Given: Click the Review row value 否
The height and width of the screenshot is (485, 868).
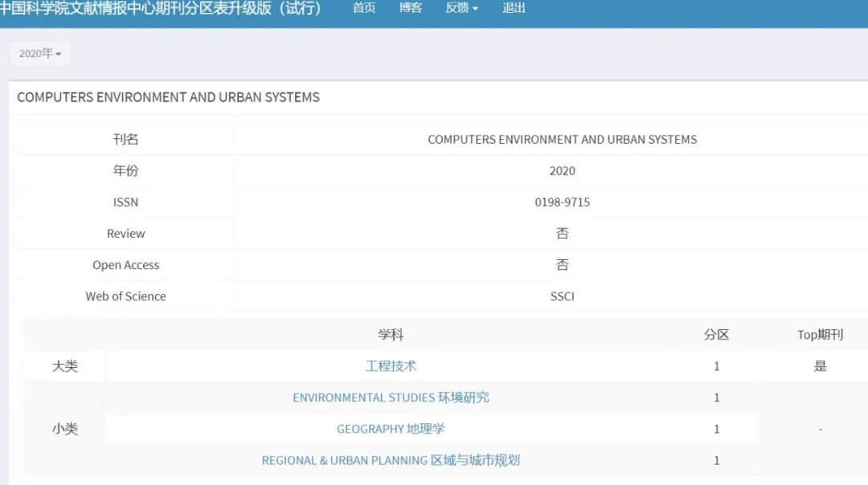Looking at the screenshot, I should pos(563,234).
